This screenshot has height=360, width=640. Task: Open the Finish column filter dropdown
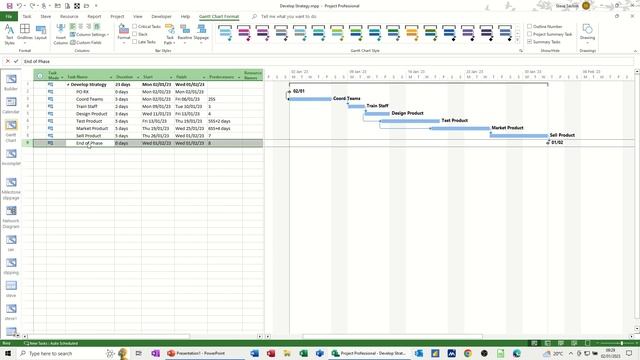pos(204,77)
